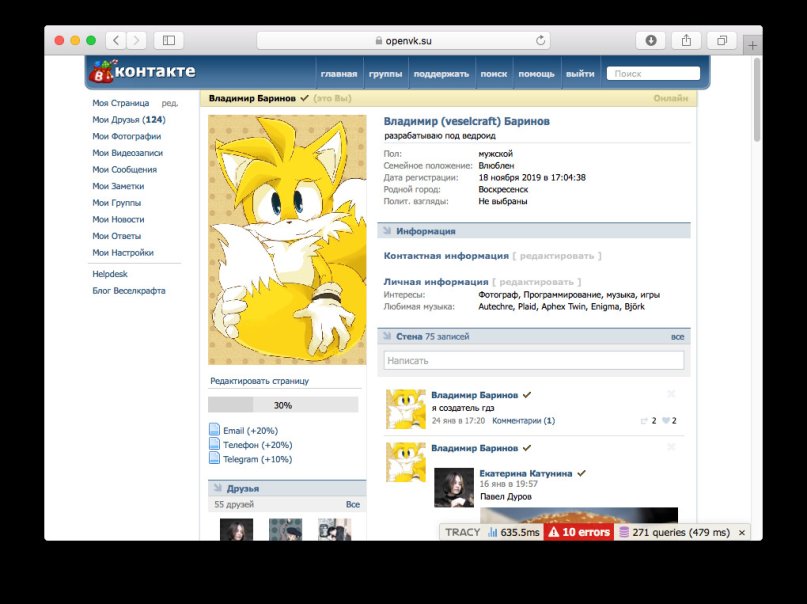Image resolution: width=807 pixels, height=604 pixels.
Task: Show all Safari tabs overview
Action: pyautogui.click(x=722, y=40)
